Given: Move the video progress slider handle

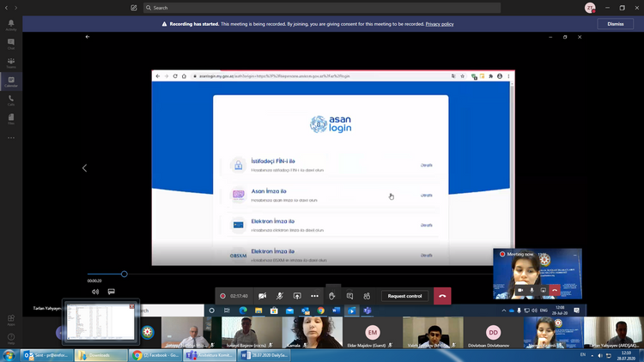Looking at the screenshot, I should (x=124, y=274).
